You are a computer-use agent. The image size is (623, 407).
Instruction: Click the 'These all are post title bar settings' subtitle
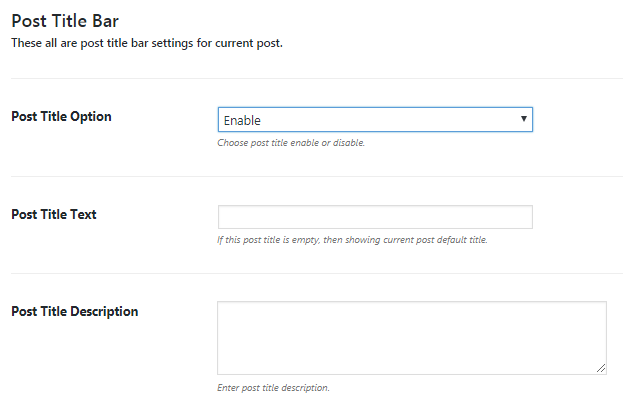point(146,43)
